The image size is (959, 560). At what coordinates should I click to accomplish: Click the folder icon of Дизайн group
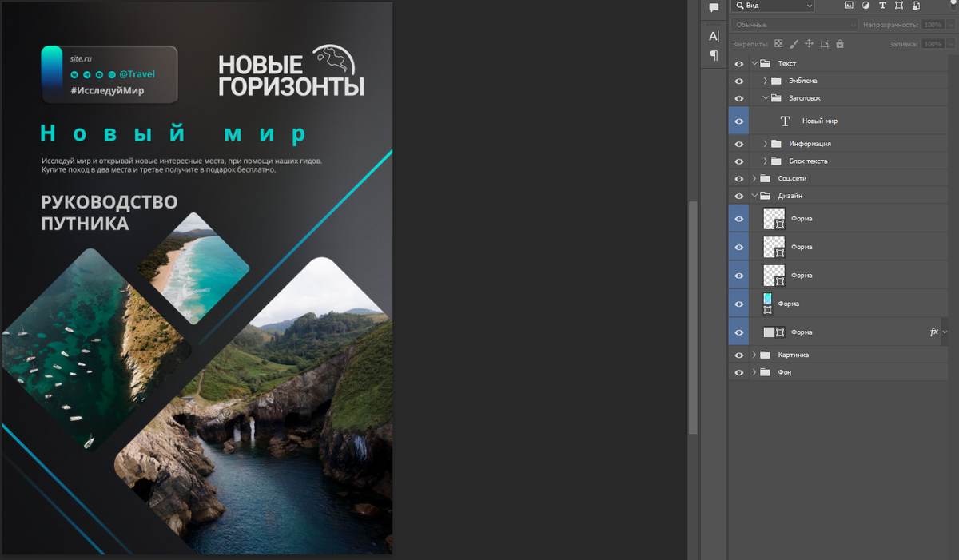(x=765, y=196)
